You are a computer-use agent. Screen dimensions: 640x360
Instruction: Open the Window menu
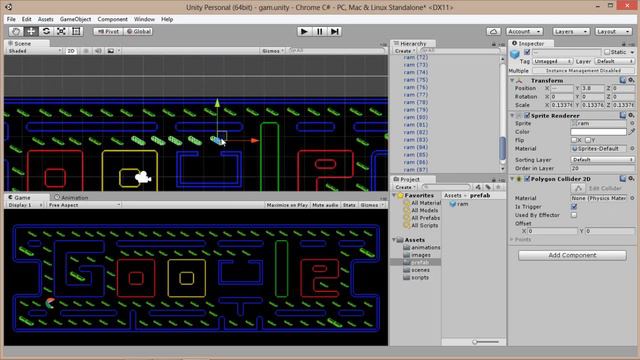coord(144,19)
